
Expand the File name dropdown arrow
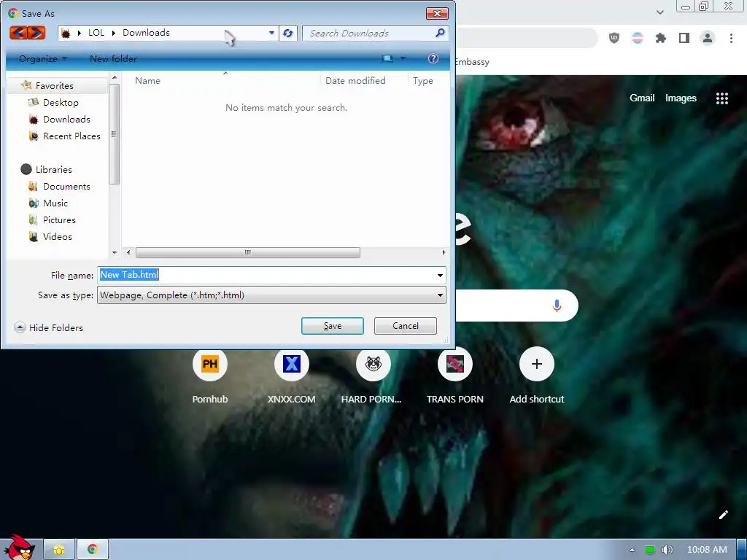440,275
